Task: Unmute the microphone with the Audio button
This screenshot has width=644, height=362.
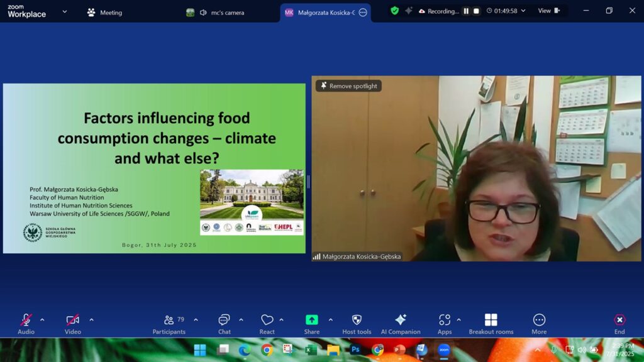Action: point(26,321)
